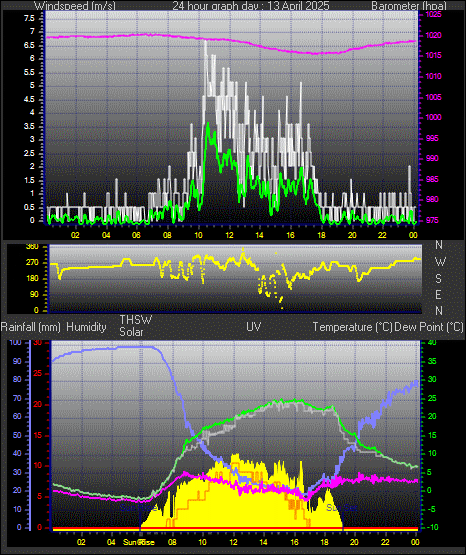The width and height of the screenshot is (466, 555).
Task: Select the 80 humidity axis value
Action: tap(17, 379)
